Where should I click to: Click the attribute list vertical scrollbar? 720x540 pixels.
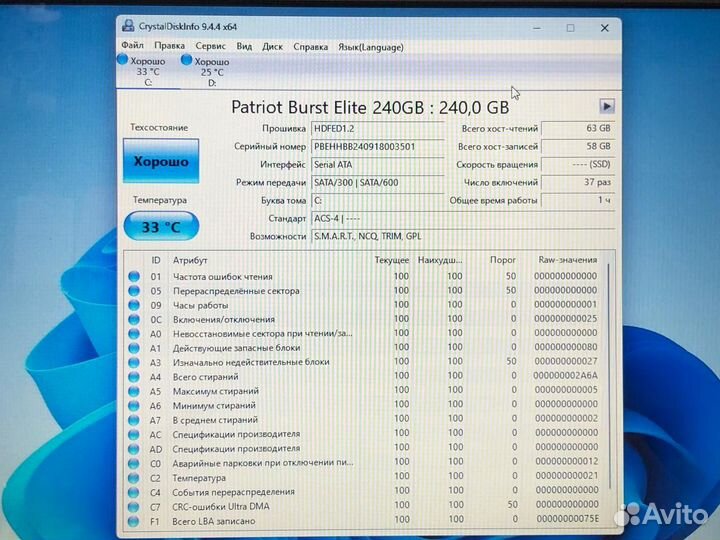click(x=610, y=376)
